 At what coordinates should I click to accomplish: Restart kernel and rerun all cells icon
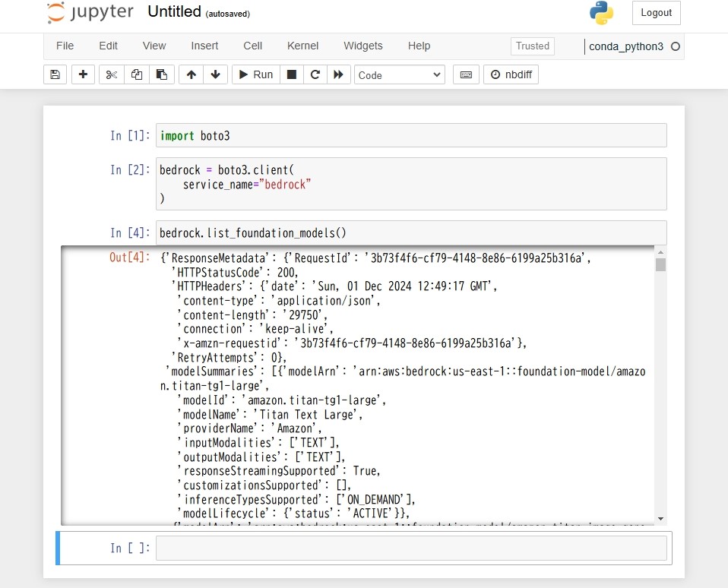[338, 74]
